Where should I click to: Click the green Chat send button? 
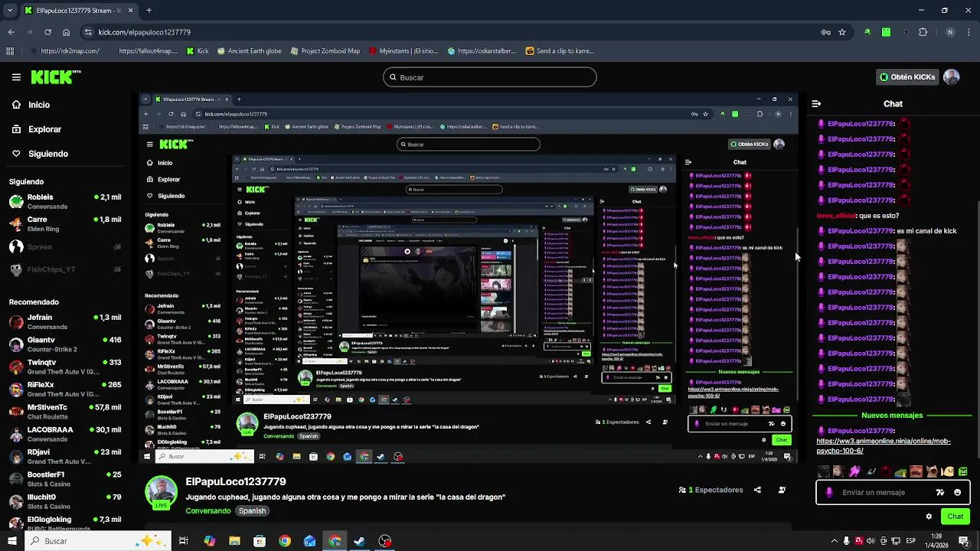click(x=955, y=517)
